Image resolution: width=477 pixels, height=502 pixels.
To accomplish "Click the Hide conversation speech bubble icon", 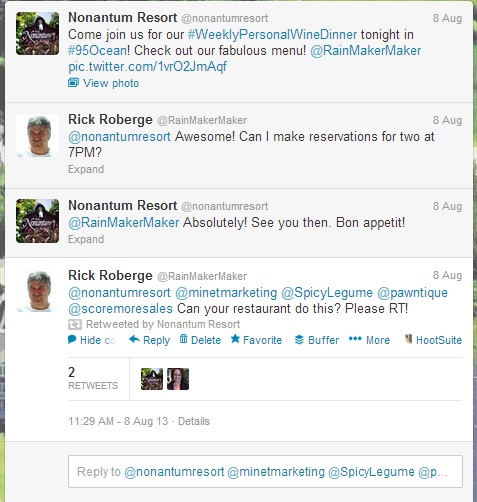I will [x=72, y=339].
